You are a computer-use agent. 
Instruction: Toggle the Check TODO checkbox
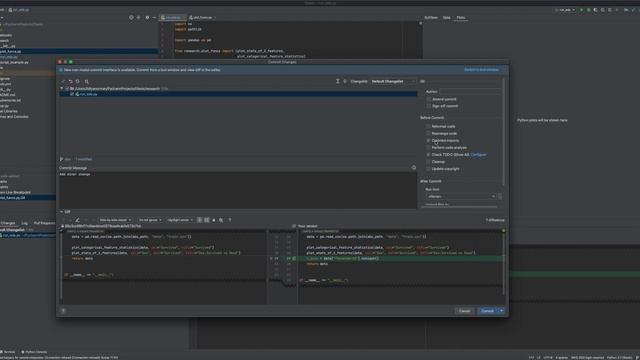coord(429,155)
